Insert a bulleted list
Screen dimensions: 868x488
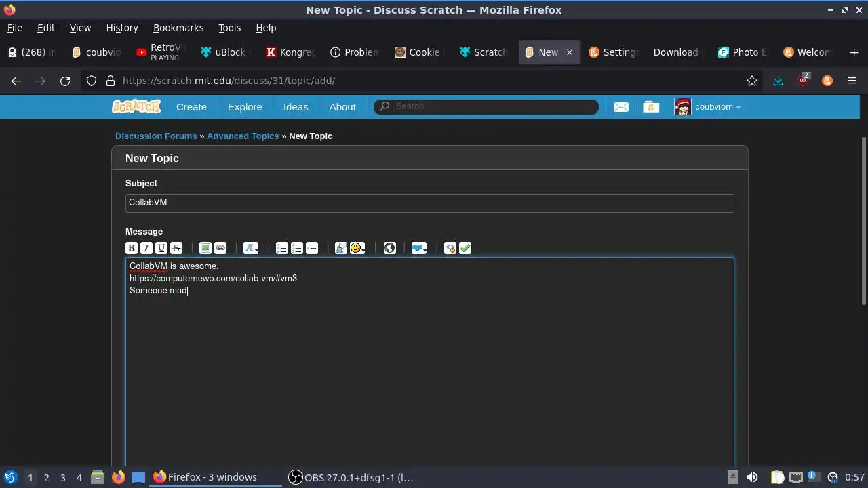pos(282,248)
